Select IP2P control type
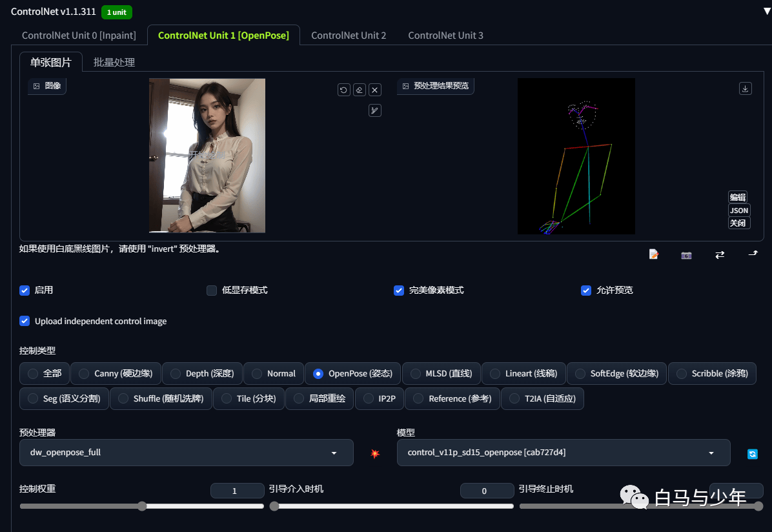The image size is (772, 532). point(379,398)
